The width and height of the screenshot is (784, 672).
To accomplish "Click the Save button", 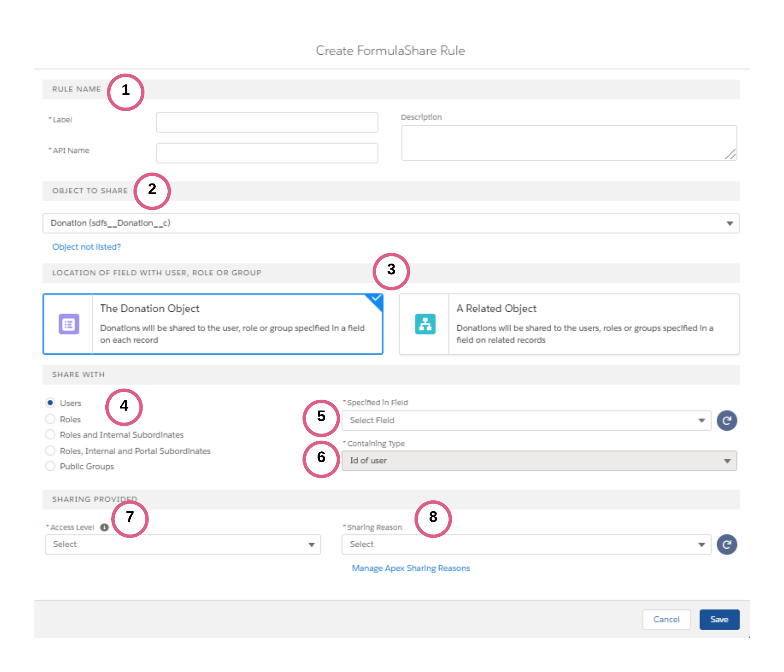I will click(x=719, y=620).
